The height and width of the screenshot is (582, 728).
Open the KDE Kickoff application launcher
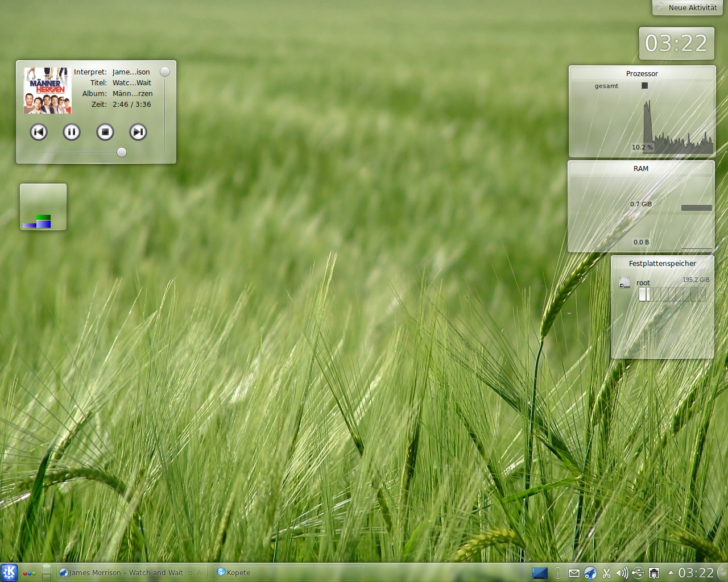(x=9, y=572)
